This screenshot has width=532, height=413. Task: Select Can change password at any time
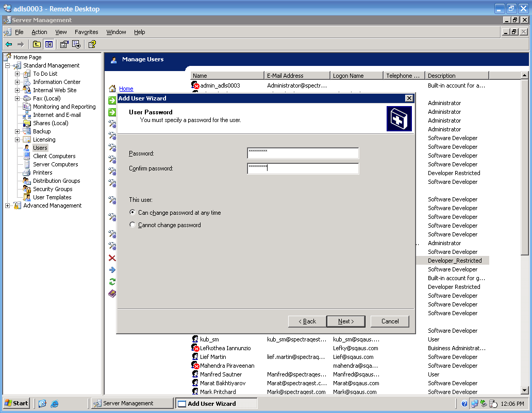[x=132, y=212]
